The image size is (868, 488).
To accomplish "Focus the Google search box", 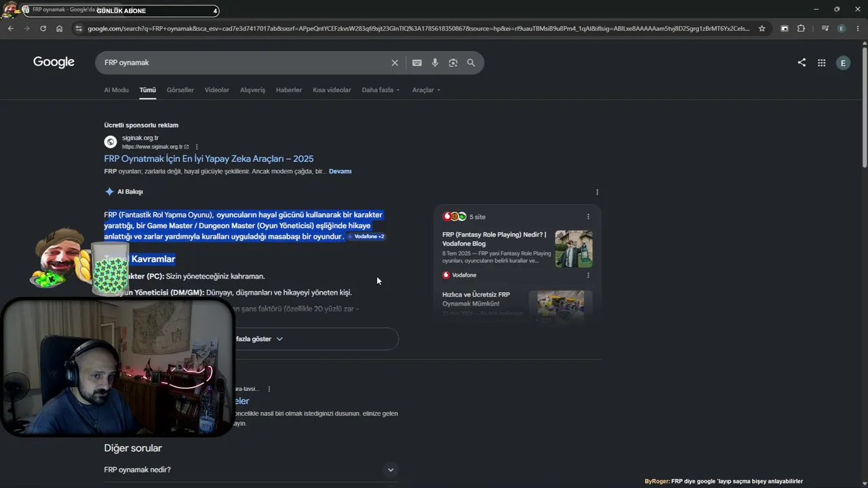I will click(245, 62).
